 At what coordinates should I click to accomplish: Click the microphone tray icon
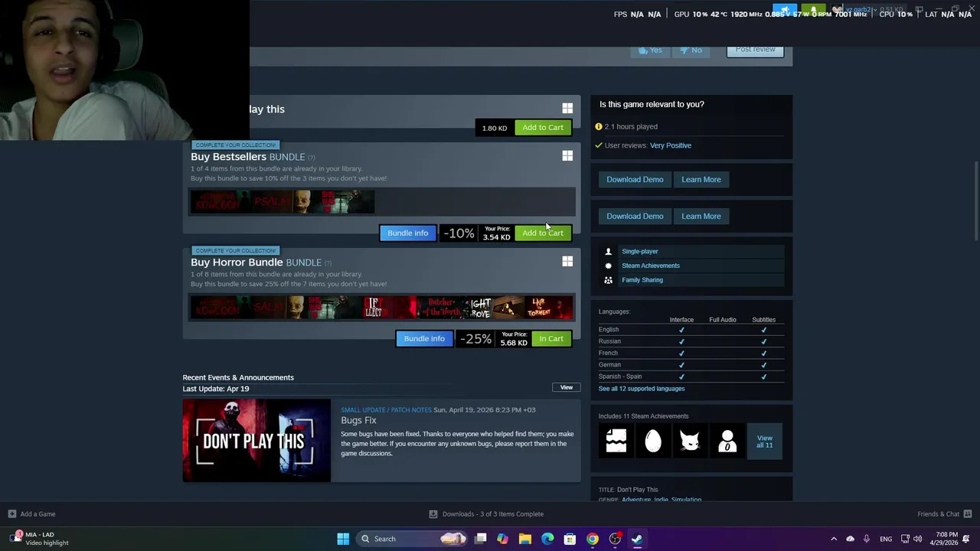(x=866, y=539)
